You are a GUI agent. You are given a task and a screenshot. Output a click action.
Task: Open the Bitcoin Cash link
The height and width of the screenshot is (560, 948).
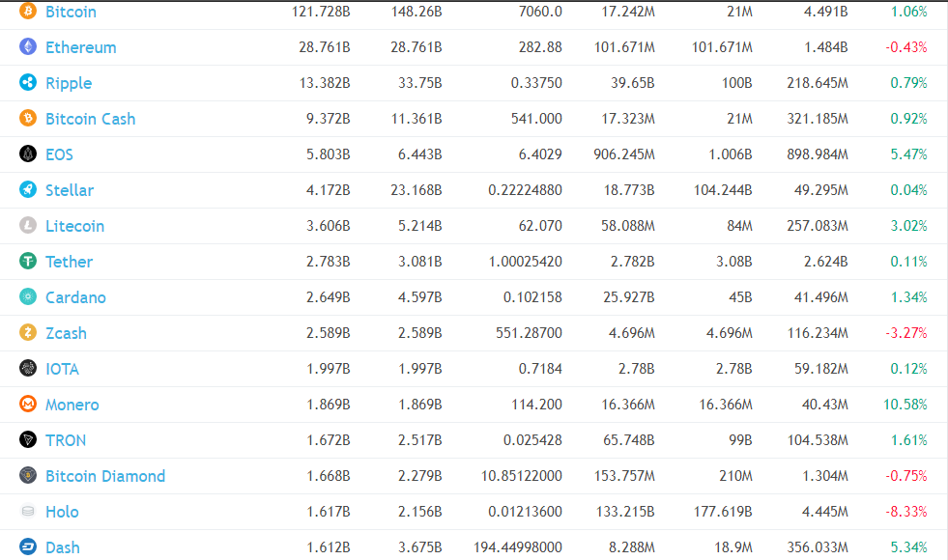pos(90,119)
